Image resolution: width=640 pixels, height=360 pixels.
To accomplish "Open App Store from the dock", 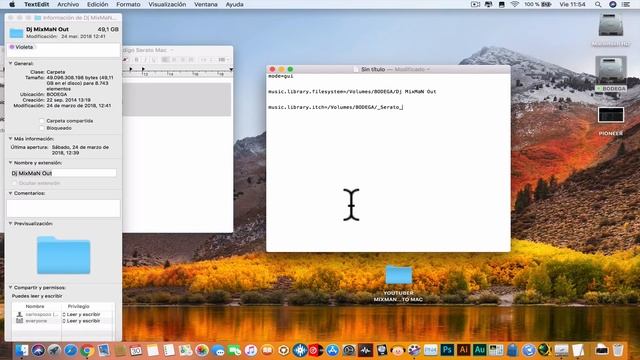I will [333, 350].
